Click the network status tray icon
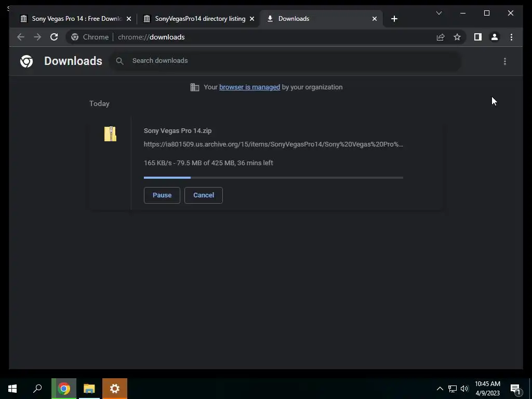The image size is (532, 399). click(x=453, y=389)
